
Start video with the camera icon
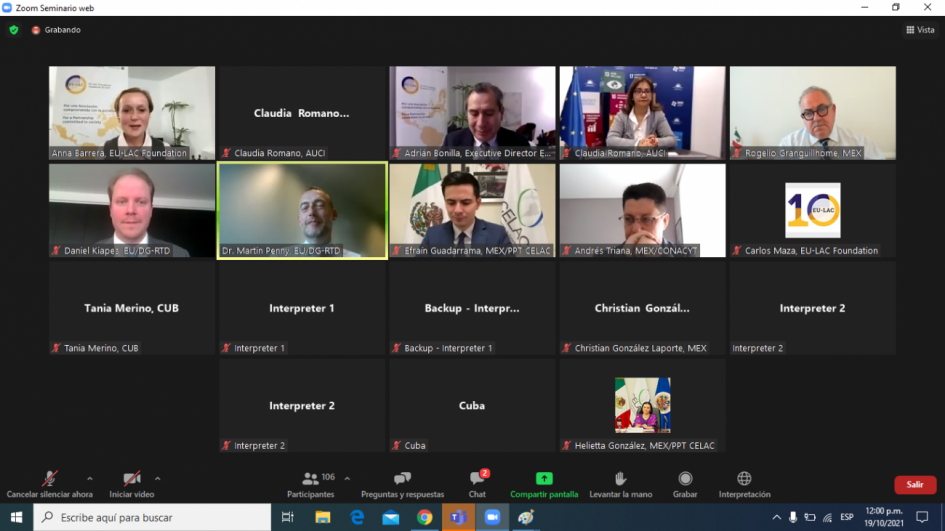click(132, 479)
